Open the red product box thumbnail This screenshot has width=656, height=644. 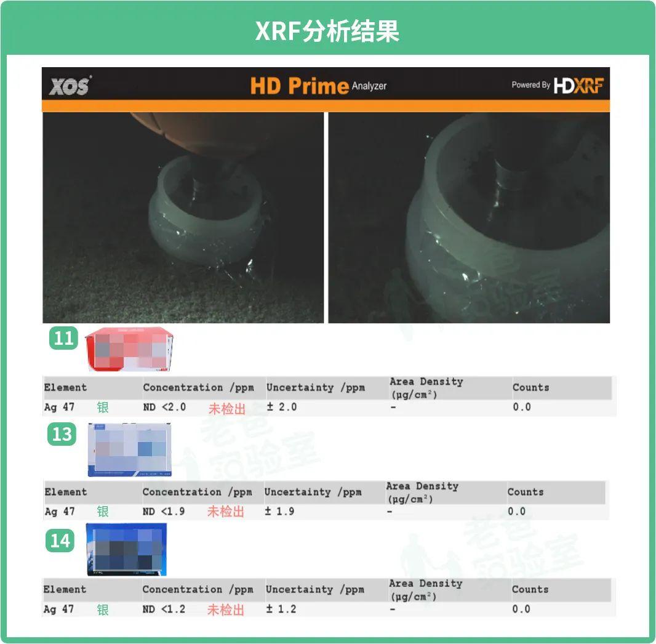(129, 350)
